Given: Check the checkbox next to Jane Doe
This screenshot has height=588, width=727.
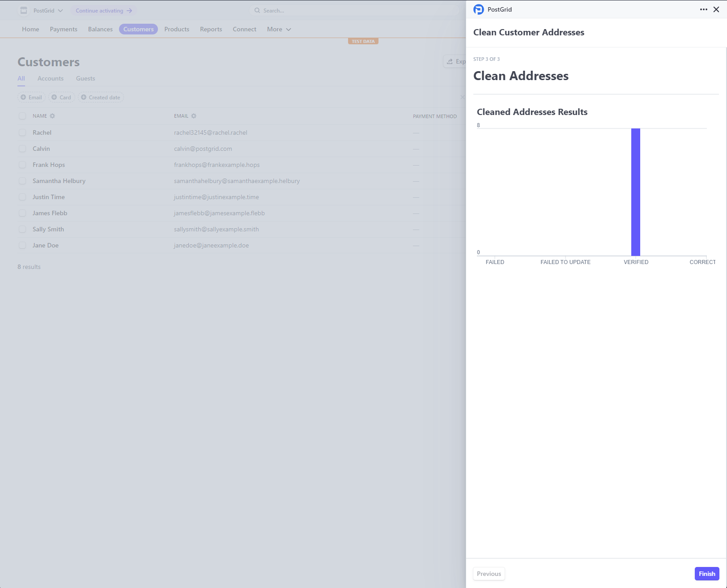Looking at the screenshot, I should [22, 245].
